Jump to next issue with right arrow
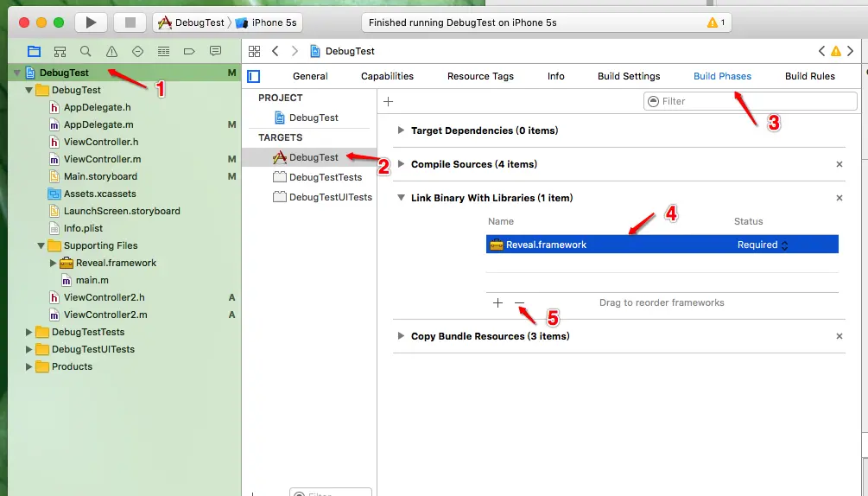The image size is (868, 496). [x=850, y=51]
